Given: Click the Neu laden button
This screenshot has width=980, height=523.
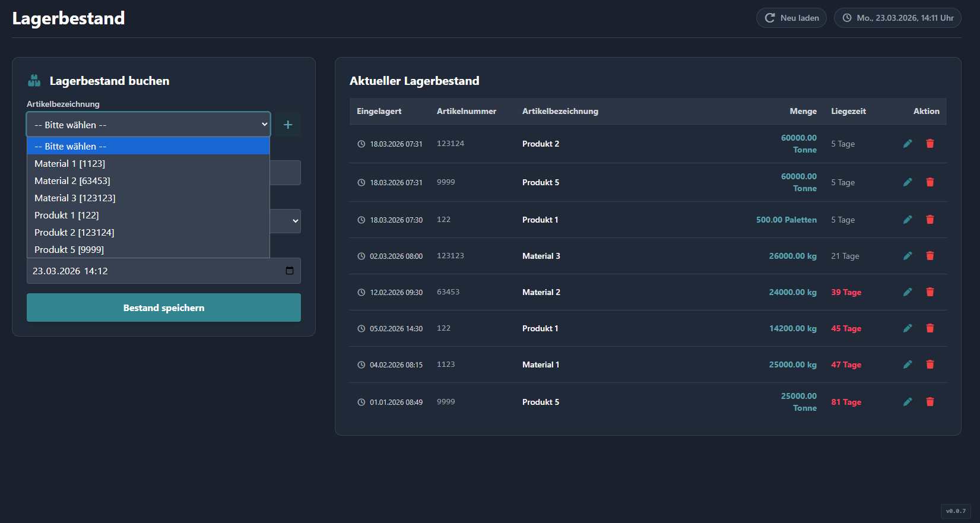Looking at the screenshot, I should 791,18.
